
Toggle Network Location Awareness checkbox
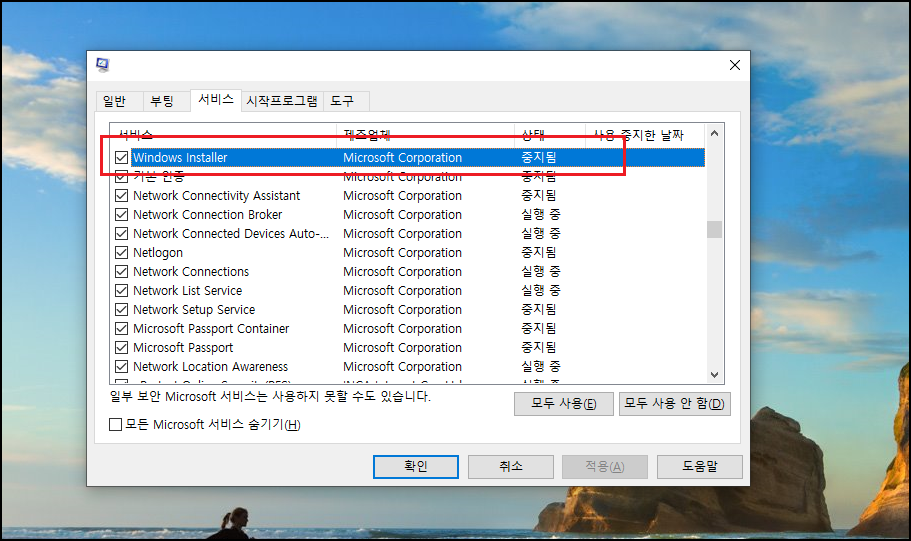[121, 367]
